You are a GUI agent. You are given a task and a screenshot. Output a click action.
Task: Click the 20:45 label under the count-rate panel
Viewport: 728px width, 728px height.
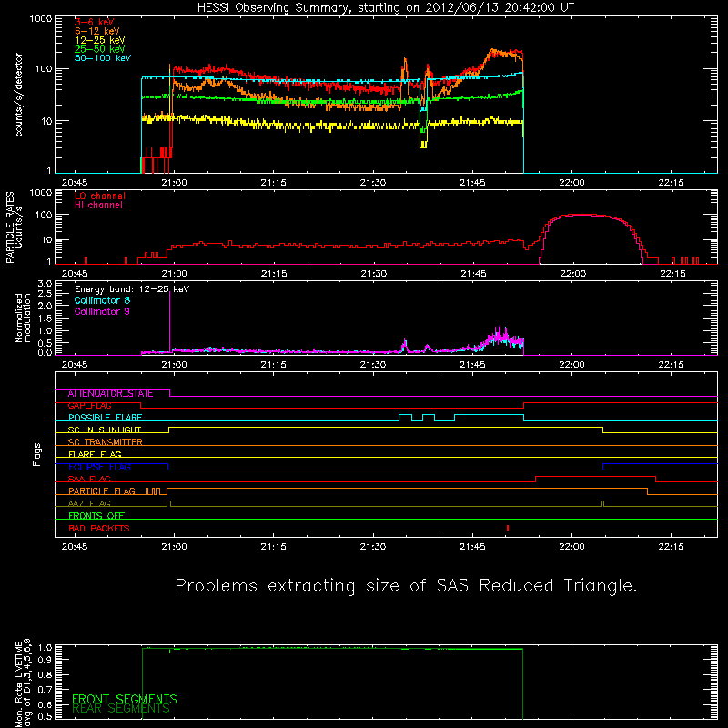75,183
